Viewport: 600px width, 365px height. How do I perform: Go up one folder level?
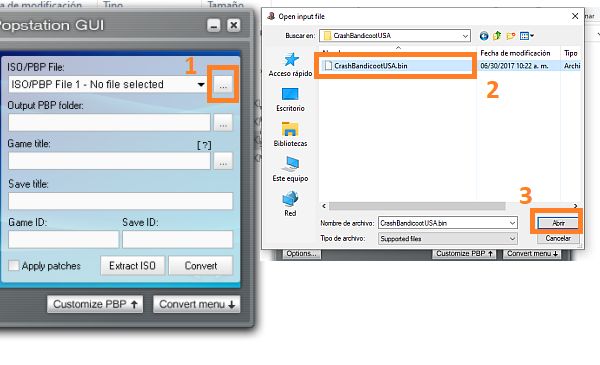click(497, 36)
